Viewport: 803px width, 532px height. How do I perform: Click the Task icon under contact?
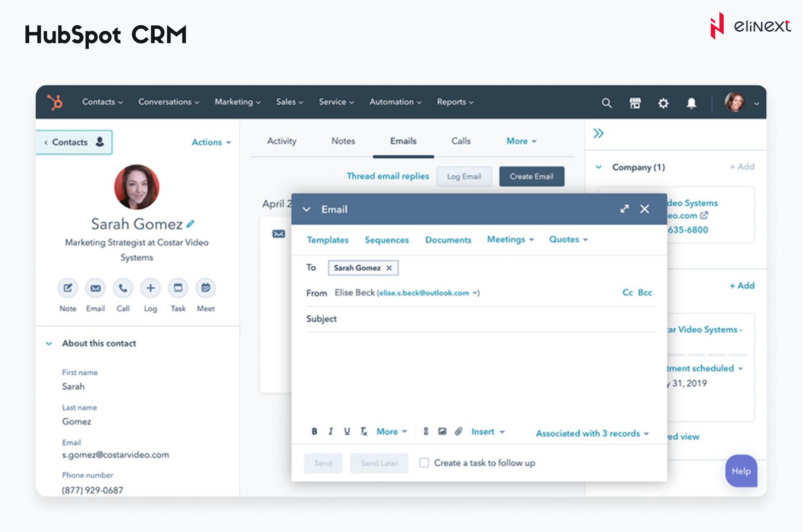(178, 288)
